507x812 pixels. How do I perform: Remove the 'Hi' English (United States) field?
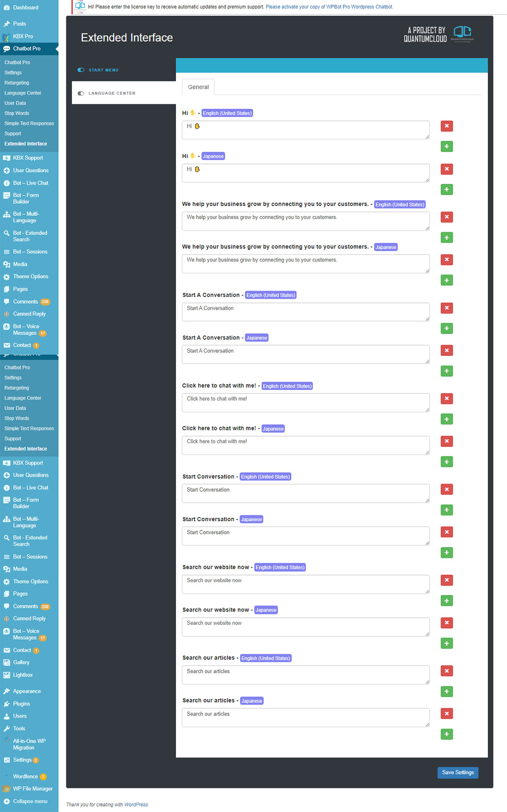pos(447,126)
